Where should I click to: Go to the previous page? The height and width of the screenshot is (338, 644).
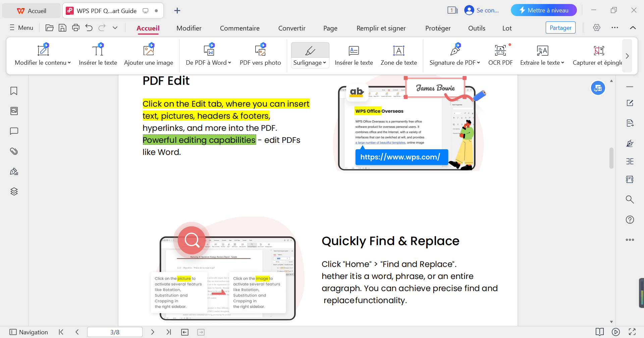[x=77, y=332]
